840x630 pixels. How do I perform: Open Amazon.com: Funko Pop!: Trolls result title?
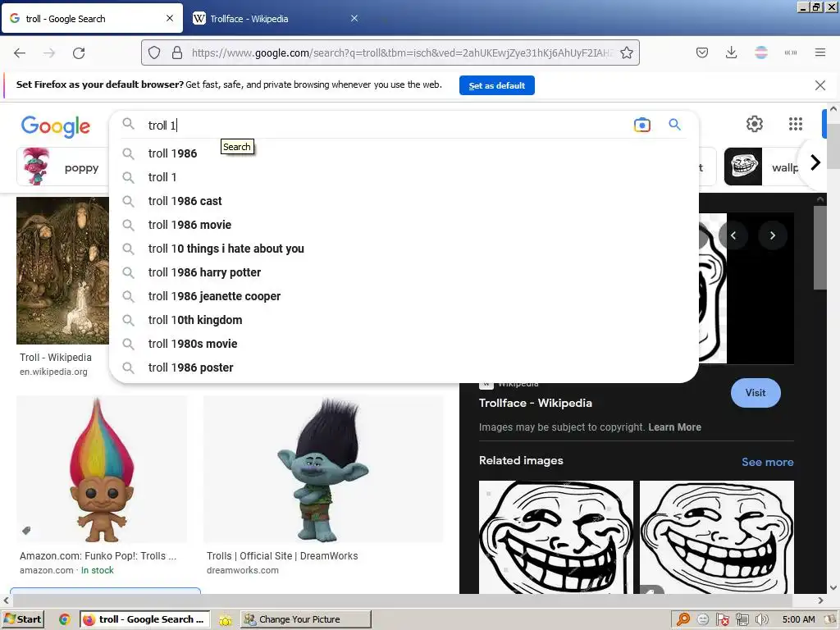click(98, 556)
